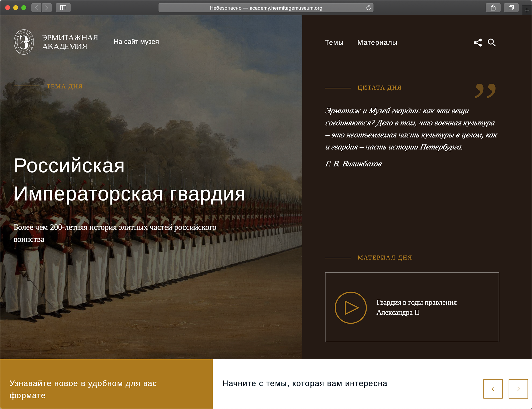Follow the На сайт музея link
This screenshot has width=532, height=409.
pyautogui.click(x=136, y=42)
